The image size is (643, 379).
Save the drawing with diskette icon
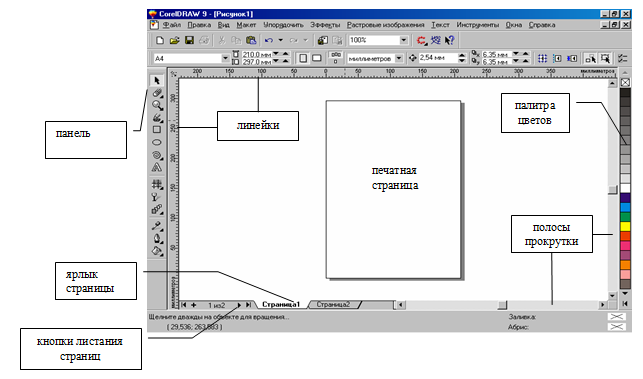[x=189, y=40]
